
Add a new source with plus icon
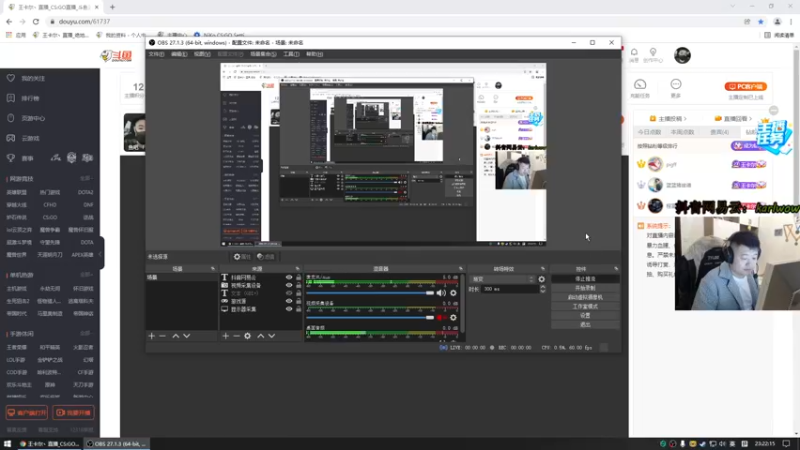pos(226,336)
